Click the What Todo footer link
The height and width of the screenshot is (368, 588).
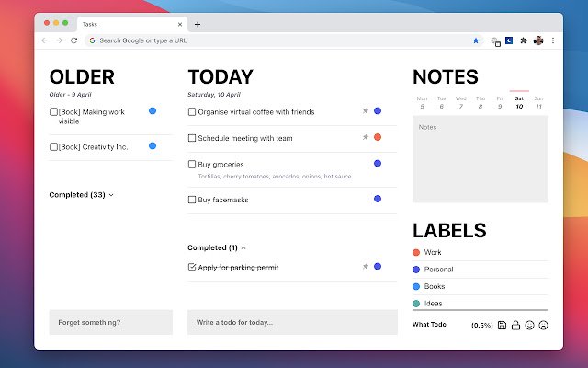(x=429, y=325)
